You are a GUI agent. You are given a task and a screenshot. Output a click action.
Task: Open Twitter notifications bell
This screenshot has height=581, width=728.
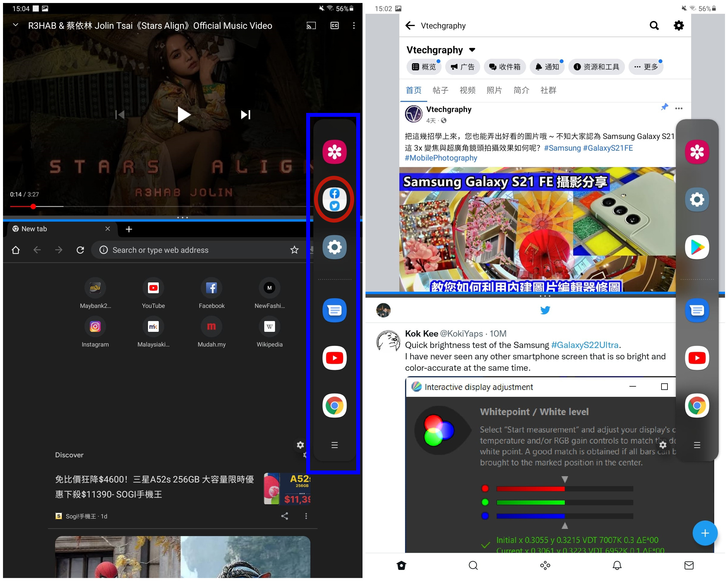[617, 565]
